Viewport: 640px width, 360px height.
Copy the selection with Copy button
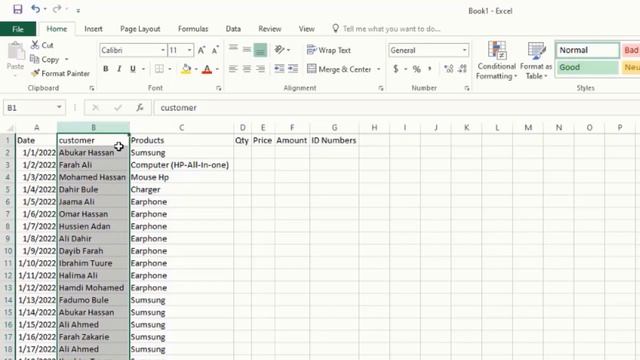click(x=46, y=60)
